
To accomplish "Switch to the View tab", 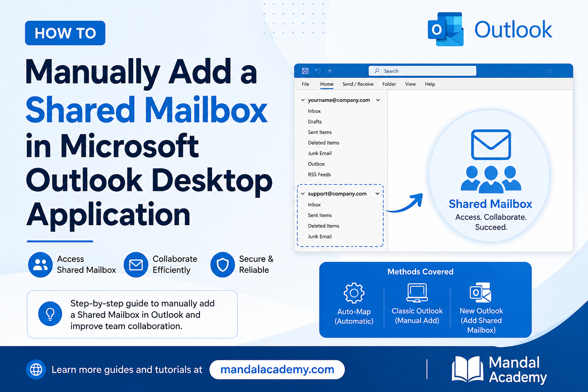I will click(410, 84).
